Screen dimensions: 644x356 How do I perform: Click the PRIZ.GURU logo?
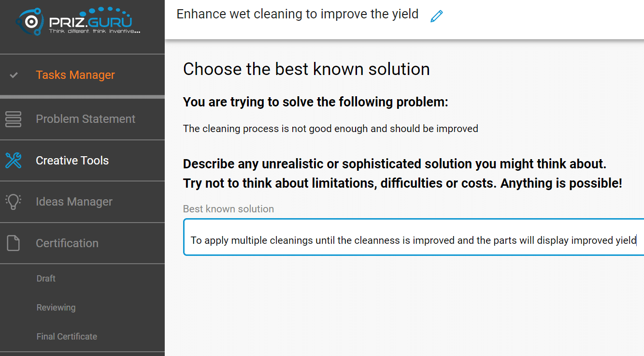click(x=78, y=21)
